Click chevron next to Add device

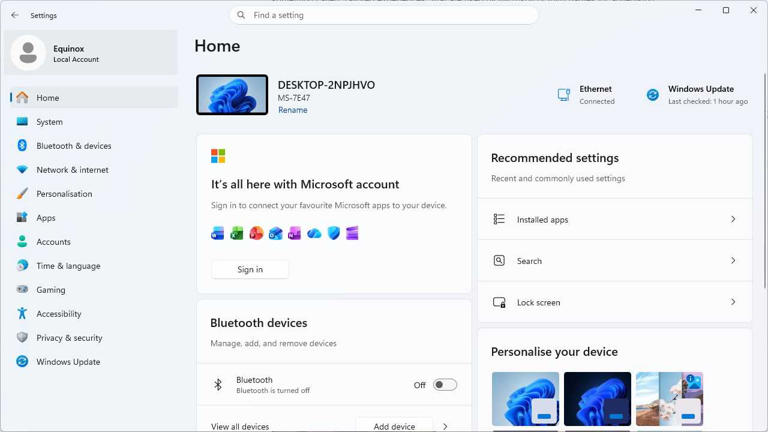(x=445, y=427)
